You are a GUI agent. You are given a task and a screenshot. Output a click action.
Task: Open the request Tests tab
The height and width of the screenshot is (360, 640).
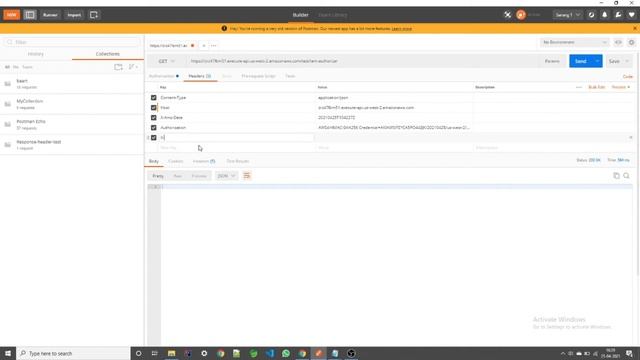point(290,76)
